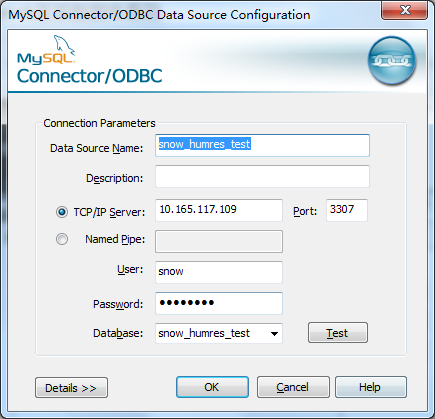
Task: Close the configuration dialog window
Action: [x=404, y=10]
